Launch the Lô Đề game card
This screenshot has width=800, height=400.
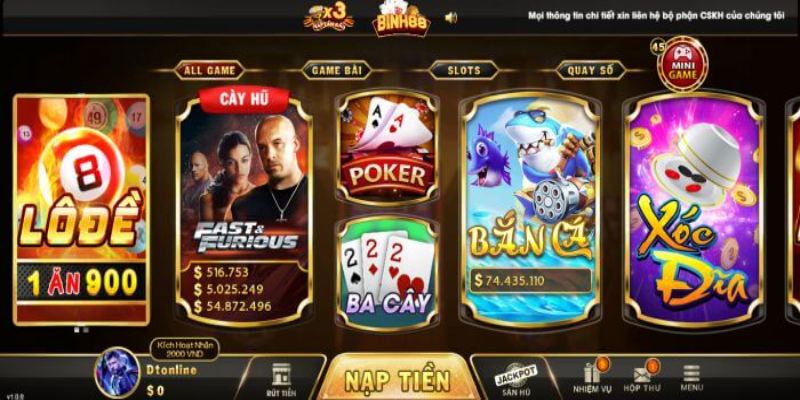click(x=82, y=210)
